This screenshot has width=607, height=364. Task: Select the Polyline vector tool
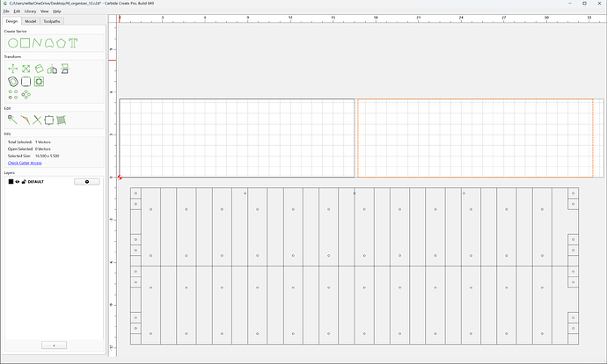37,43
